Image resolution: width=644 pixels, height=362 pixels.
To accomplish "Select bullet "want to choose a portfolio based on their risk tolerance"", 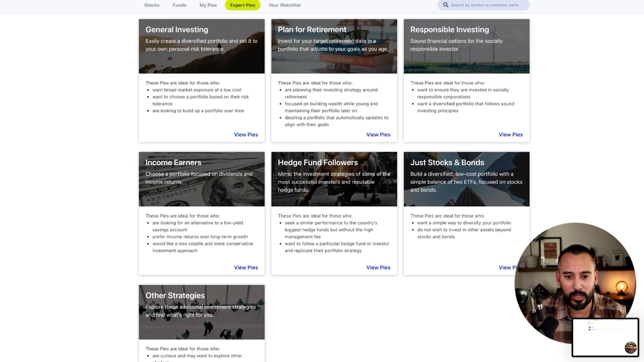I will pos(200,100).
